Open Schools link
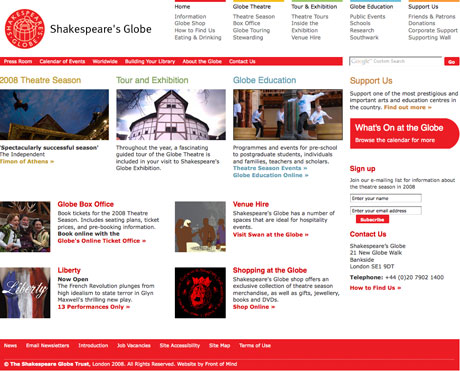Image resolution: width=460 pixels, height=371 pixels. 360,23
